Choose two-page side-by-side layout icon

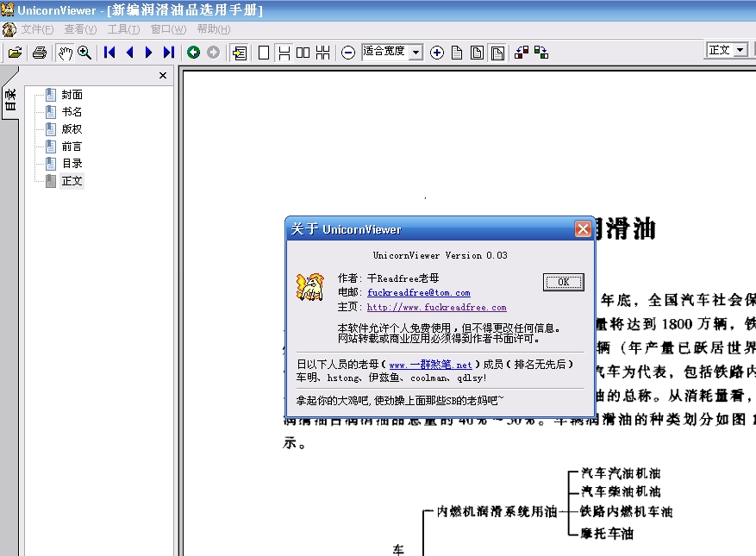coord(303,52)
